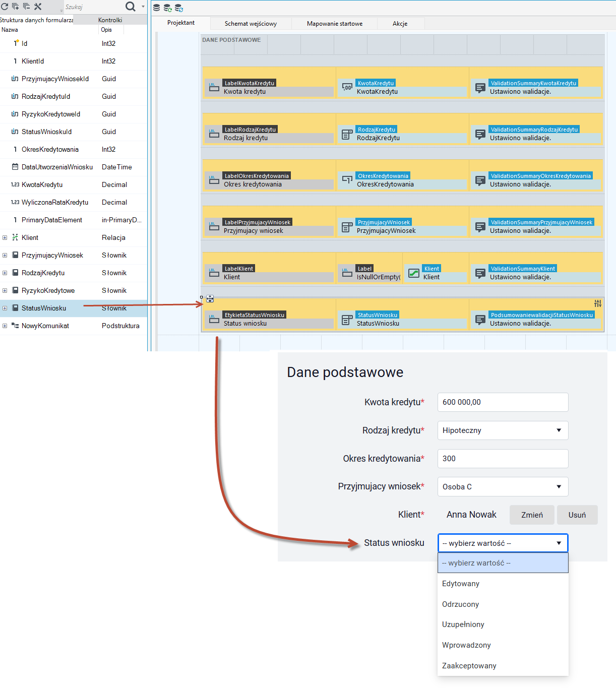
Task: Switch to the Projektant tab
Action: pos(181,23)
